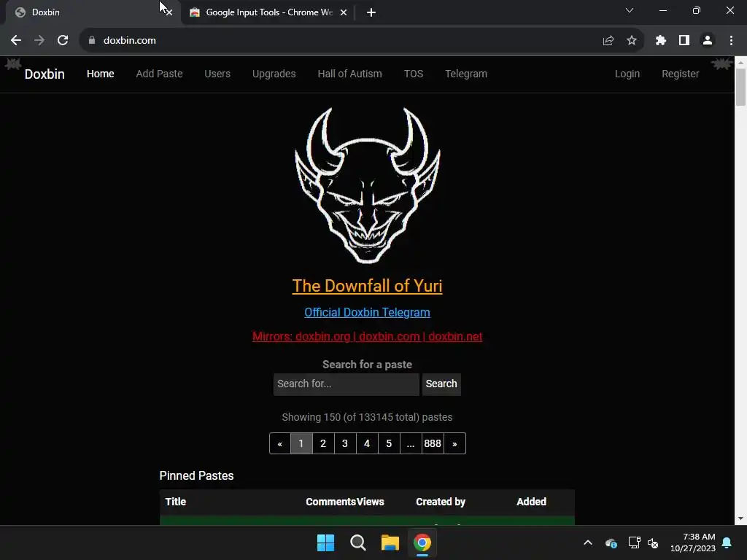Close the Doxbin tab
The width and height of the screenshot is (747, 560).
click(169, 12)
